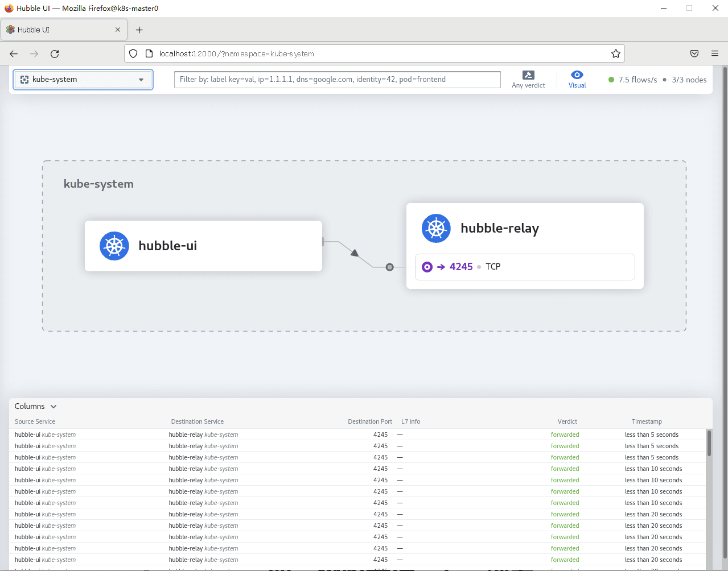Click the page info icon in URL bar
728x571 pixels.
tap(149, 53)
